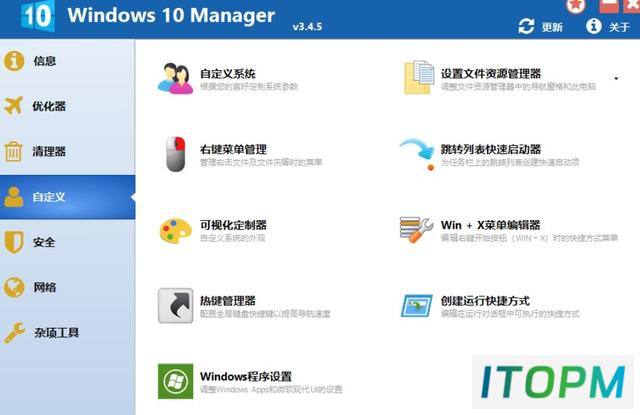Open the 可视化定制器 title link
The height and width of the screenshot is (415, 640).
click(233, 225)
